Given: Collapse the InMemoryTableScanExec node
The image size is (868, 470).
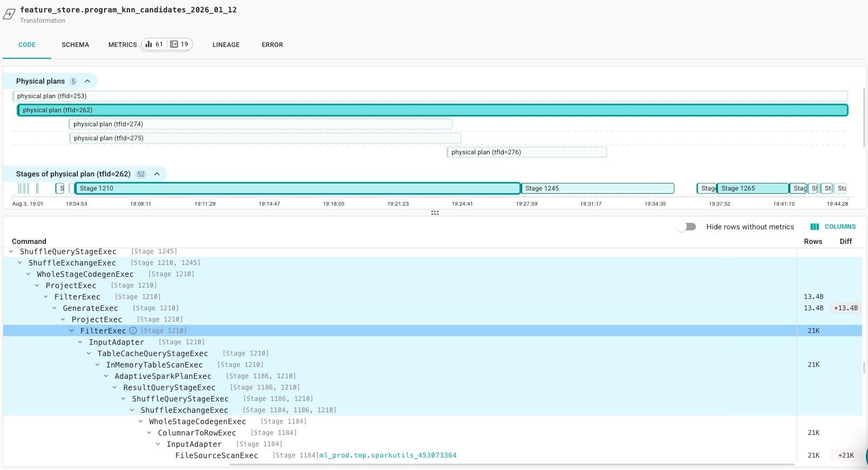Looking at the screenshot, I should coord(98,365).
